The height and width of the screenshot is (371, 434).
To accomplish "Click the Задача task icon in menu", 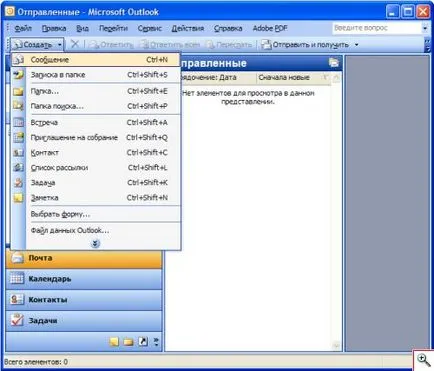I will (x=18, y=182).
